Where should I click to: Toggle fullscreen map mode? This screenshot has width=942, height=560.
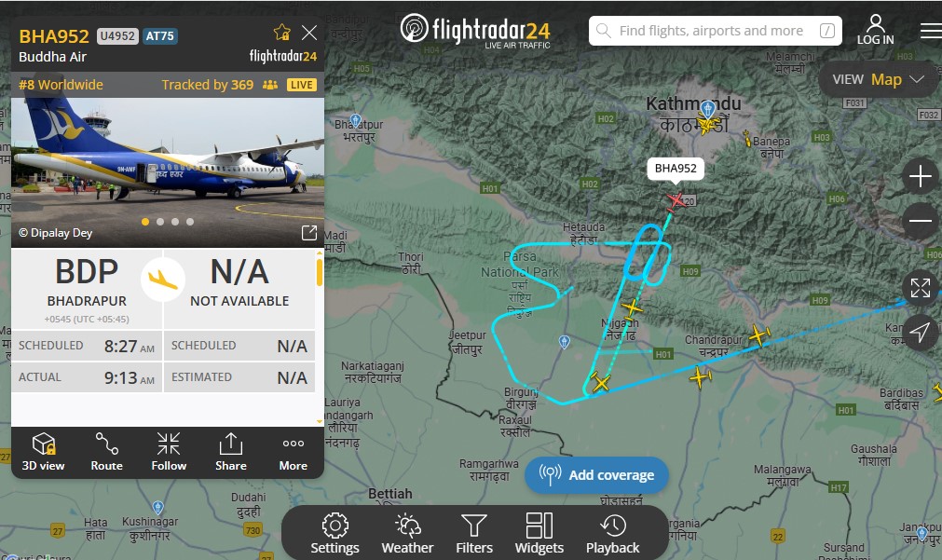(920, 288)
